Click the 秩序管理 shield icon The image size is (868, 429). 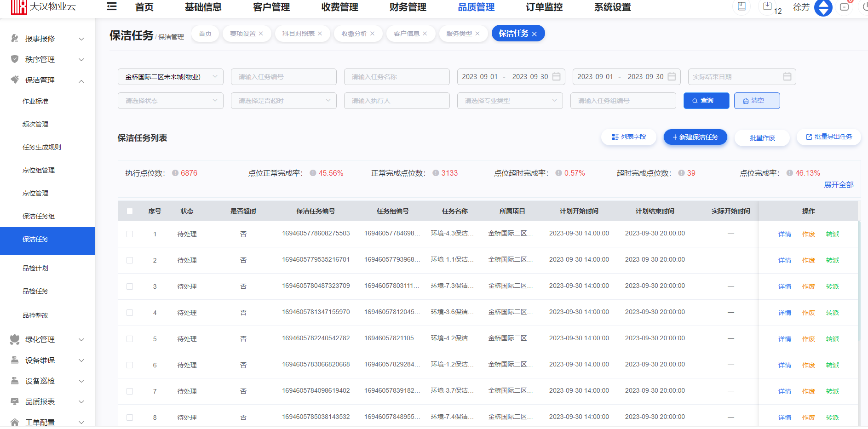[x=15, y=59]
